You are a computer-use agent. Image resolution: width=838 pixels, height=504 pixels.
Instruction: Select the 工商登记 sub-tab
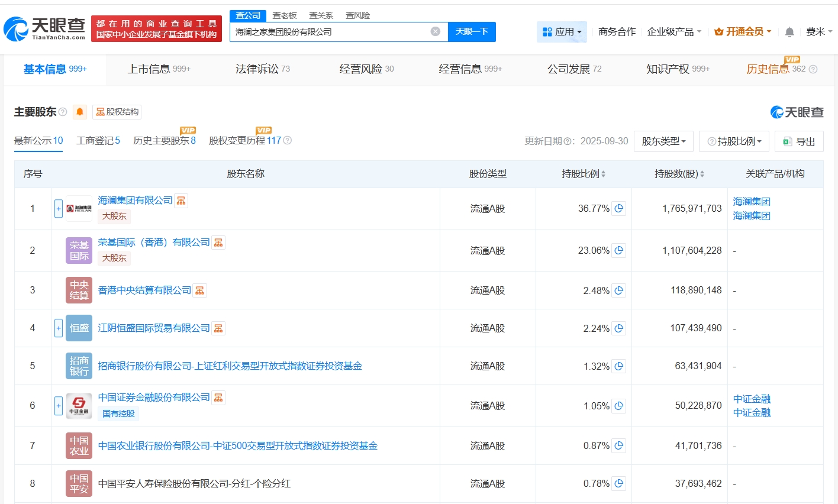(98, 141)
